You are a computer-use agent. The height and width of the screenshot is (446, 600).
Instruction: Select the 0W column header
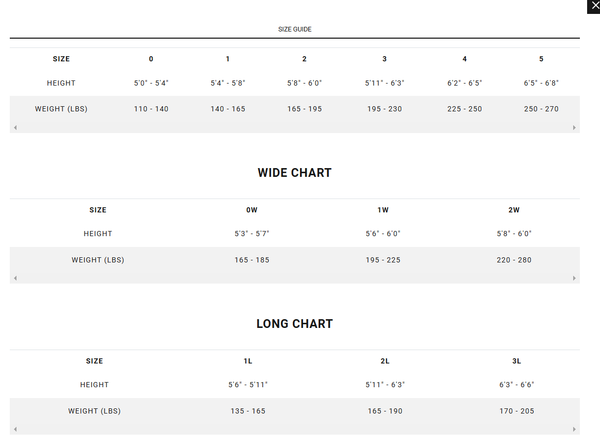point(252,210)
